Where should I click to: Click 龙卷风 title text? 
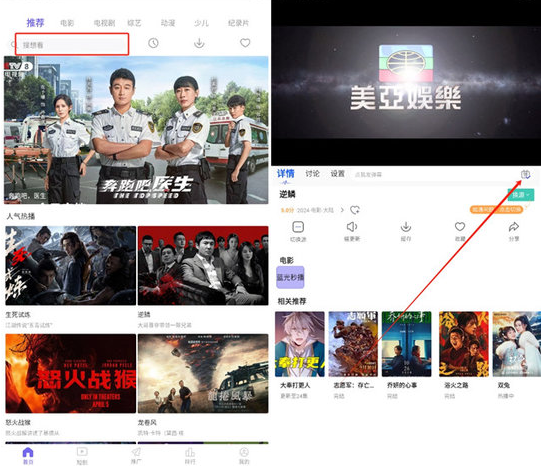147,422
